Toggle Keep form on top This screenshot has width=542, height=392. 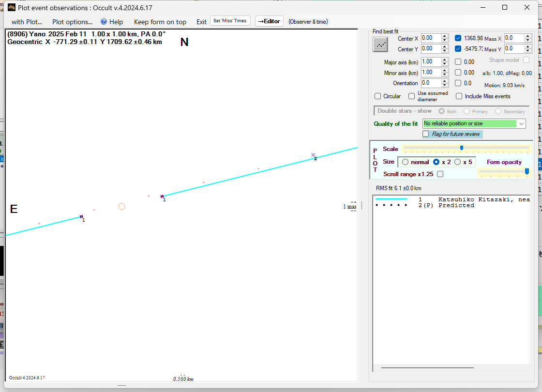(x=160, y=22)
